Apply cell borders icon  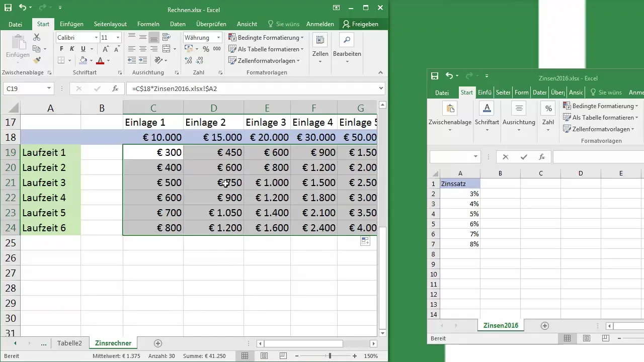[x=61, y=60]
